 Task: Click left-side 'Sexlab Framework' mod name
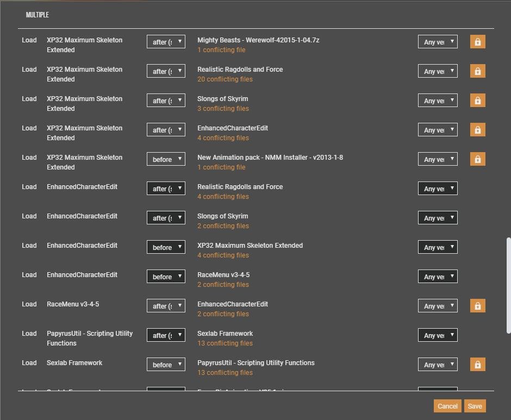(74, 362)
